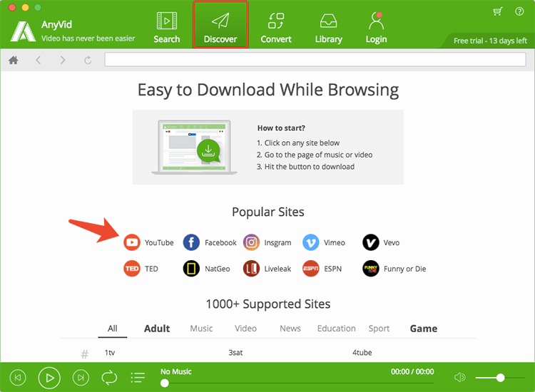Open the playlist queue
The height and width of the screenshot is (392, 535).
(138, 378)
